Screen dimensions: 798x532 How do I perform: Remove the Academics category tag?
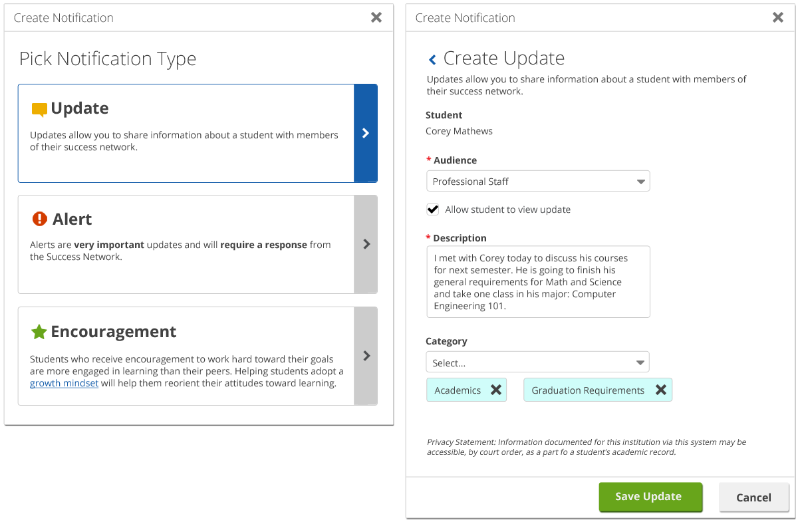[x=495, y=390]
